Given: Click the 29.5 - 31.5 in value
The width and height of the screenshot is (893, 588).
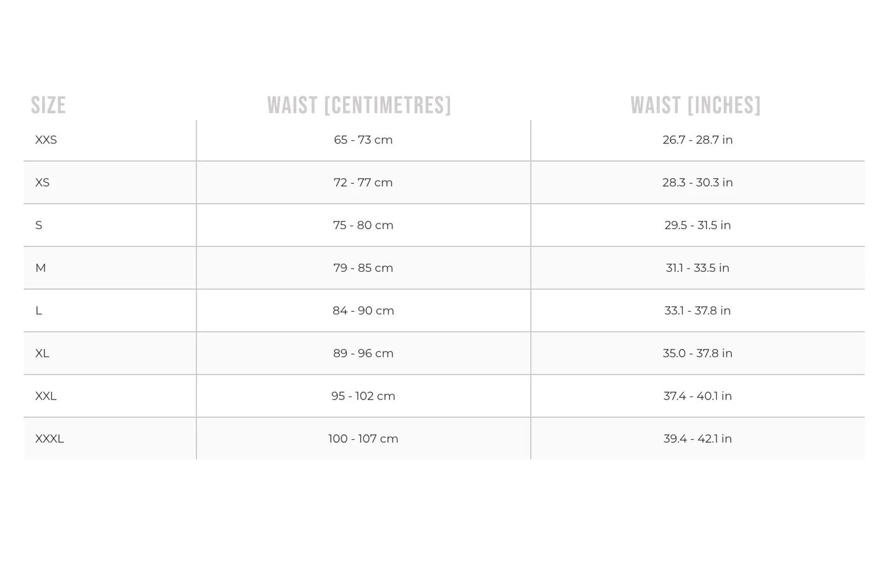Looking at the screenshot, I should (x=698, y=225).
